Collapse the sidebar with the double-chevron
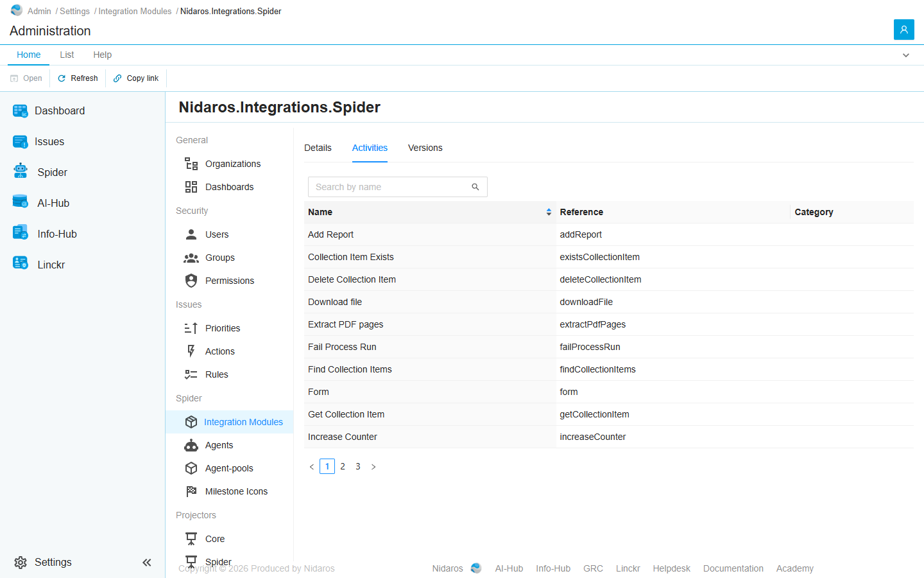The image size is (924, 578). pos(147,563)
